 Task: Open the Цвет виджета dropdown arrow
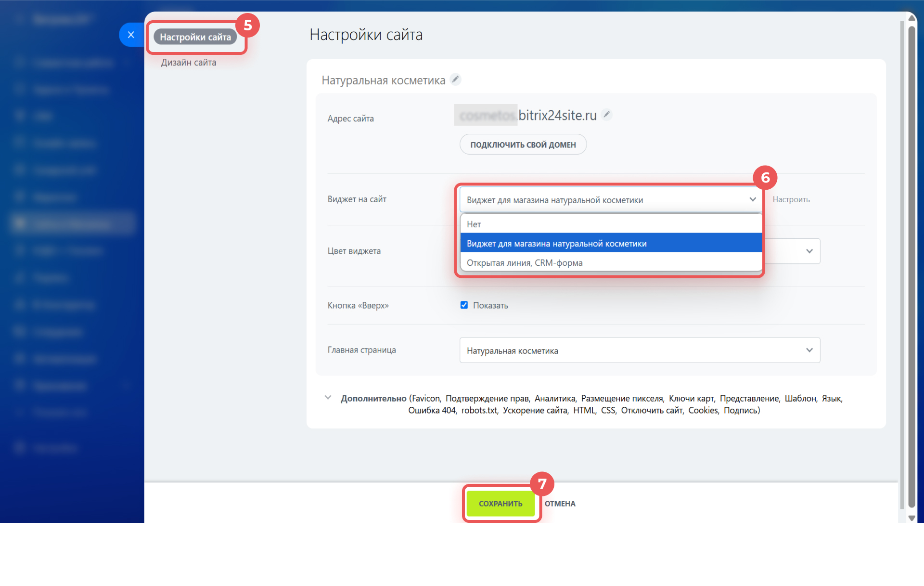(809, 251)
